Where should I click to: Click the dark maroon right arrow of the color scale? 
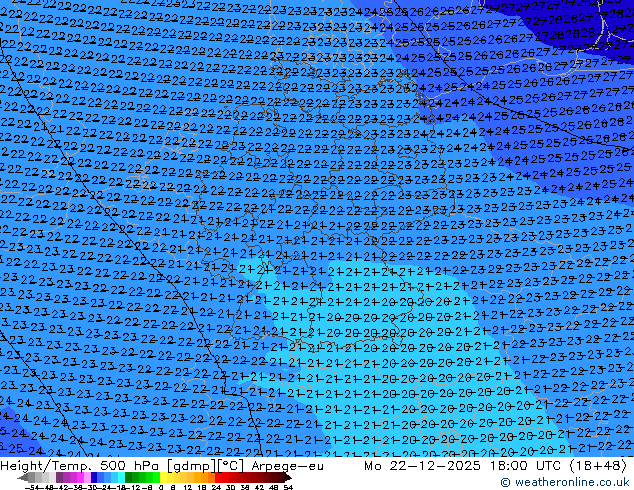[x=287, y=477]
